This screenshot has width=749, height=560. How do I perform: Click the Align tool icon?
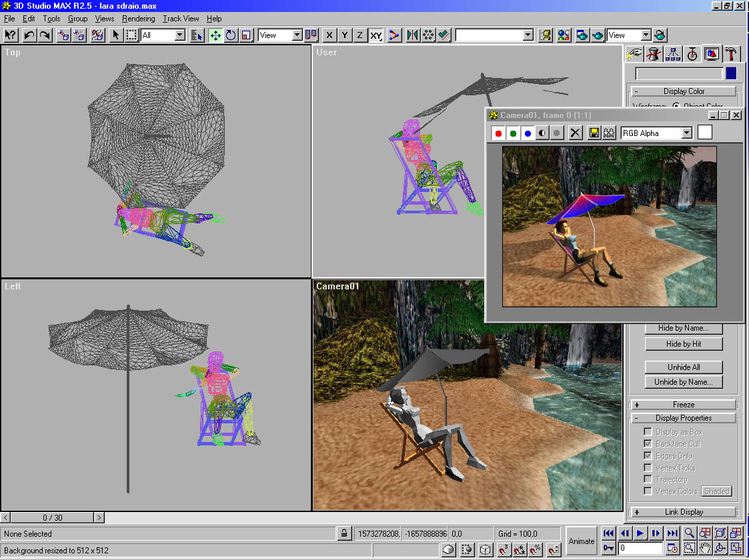pos(444,35)
